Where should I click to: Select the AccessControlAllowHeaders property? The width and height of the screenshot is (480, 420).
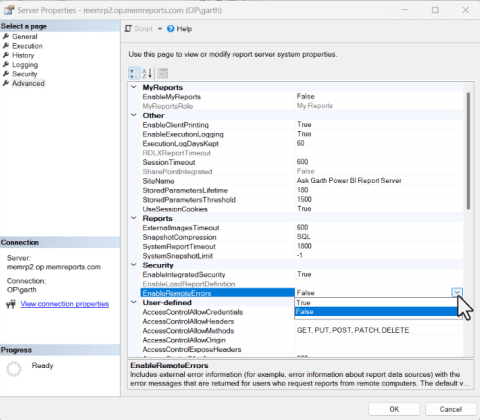coord(188,321)
